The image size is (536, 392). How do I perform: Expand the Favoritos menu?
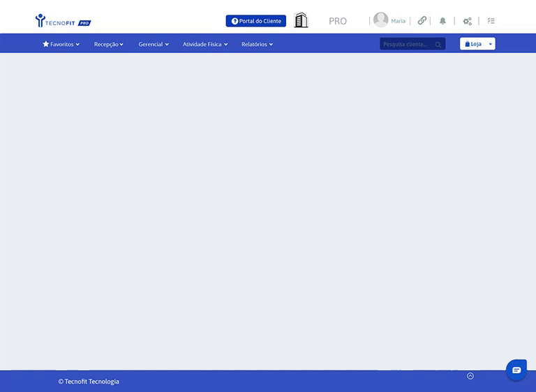pyautogui.click(x=61, y=44)
